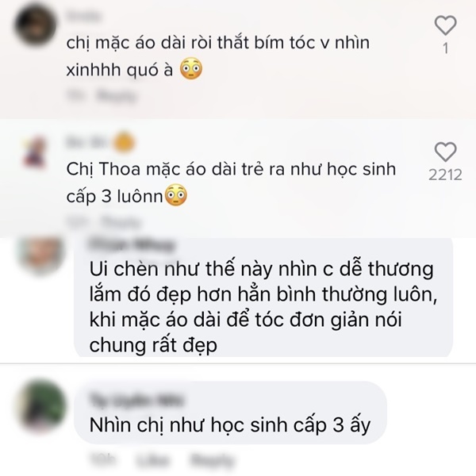
Task: Open the green avatar of the last commenter
Action: click(x=42, y=405)
